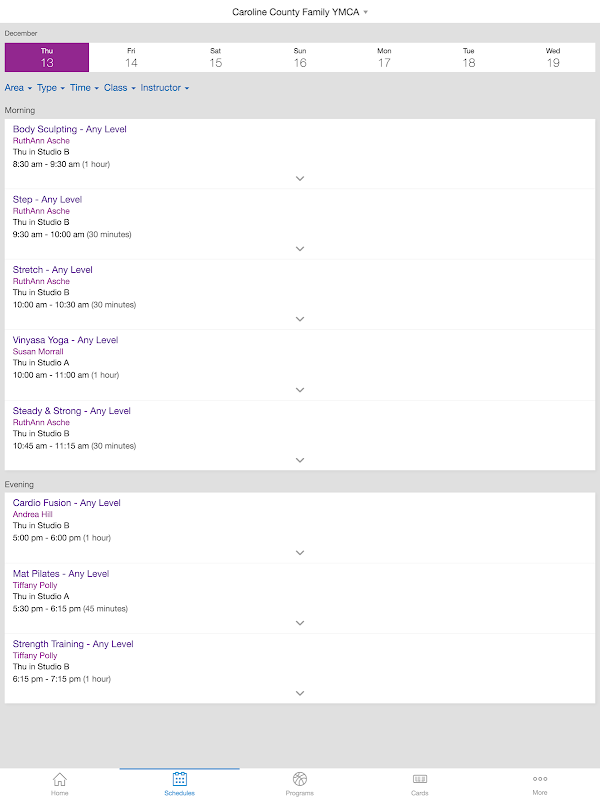Viewport: 600px width, 800px height.
Task: Change location from Caroline County Family YMCA
Action: coord(300,12)
